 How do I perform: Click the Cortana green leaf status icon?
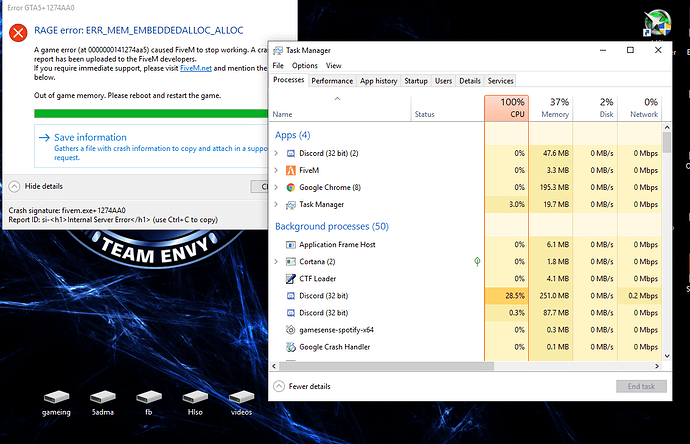(477, 262)
